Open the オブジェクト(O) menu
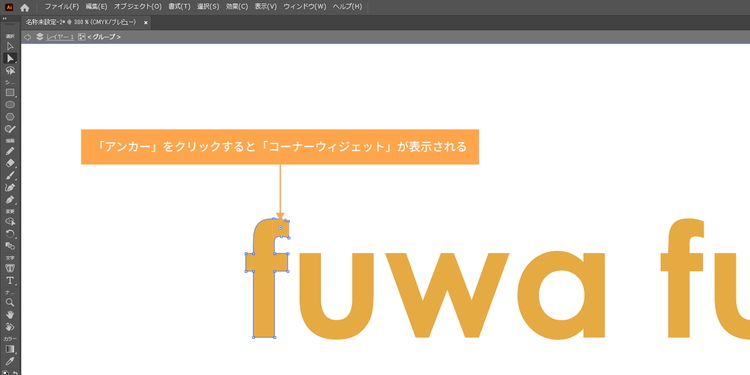This screenshot has height=375, width=750. 138,7
